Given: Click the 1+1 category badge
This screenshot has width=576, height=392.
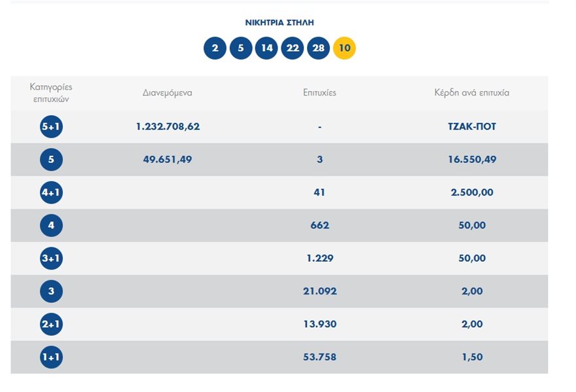Looking at the screenshot, I should click(51, 357).
